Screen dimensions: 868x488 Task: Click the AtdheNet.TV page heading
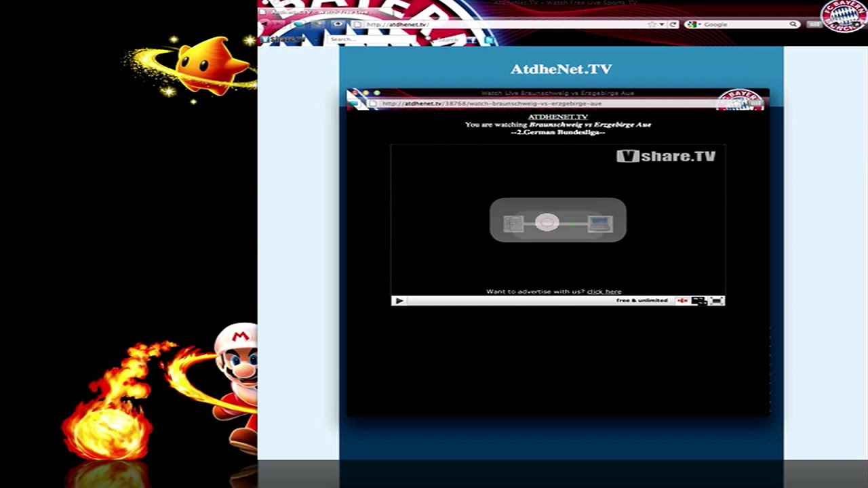pyautogui.click(x=561, y=69)
